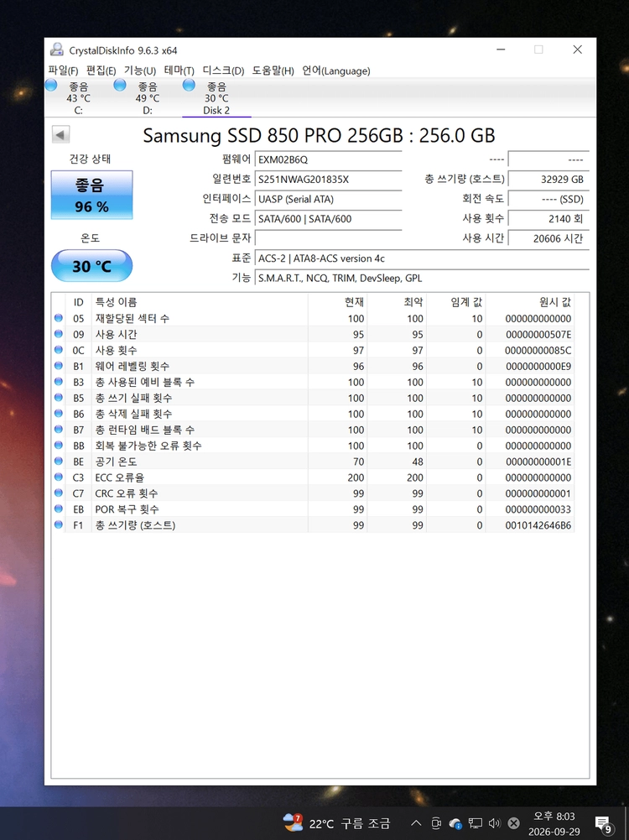This screenshot has width=629, height=840.
Task: Select the C: drive status orb
Action: coord(51,85)
